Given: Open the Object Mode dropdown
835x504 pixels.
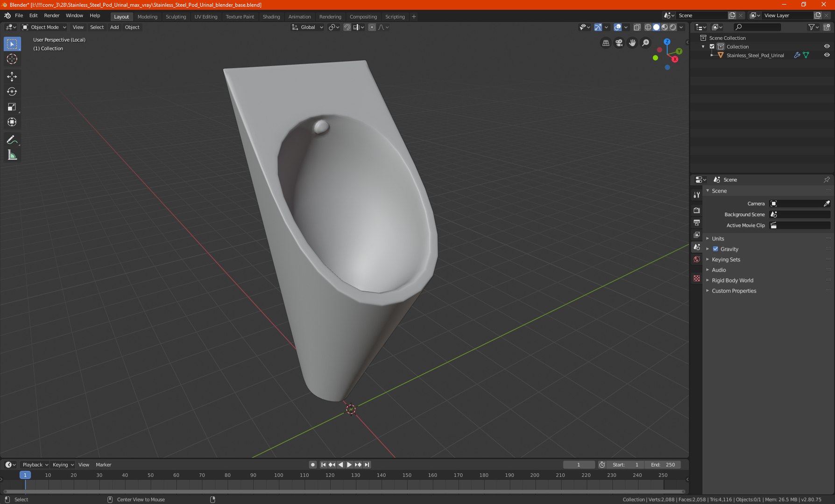Looking at the screenshot, I should coord(44,27).
